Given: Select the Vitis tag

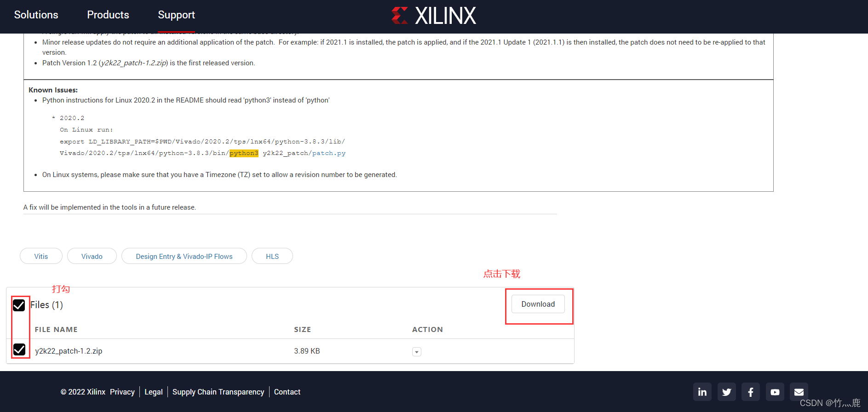Looking at the screenshot, I should 41,256.
